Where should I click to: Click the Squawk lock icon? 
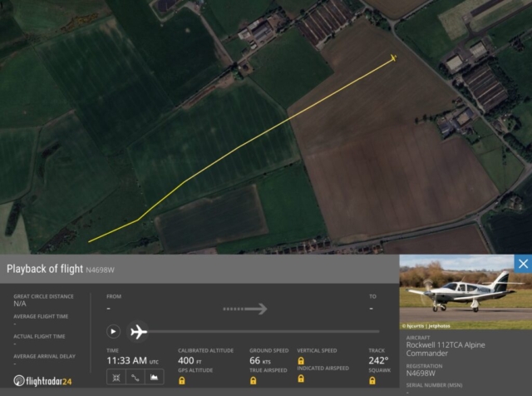(x=372, y=380)
